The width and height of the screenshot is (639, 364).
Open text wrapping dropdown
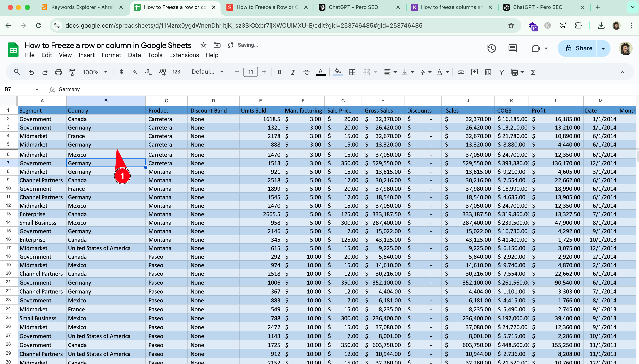click(x=425, y=72)
